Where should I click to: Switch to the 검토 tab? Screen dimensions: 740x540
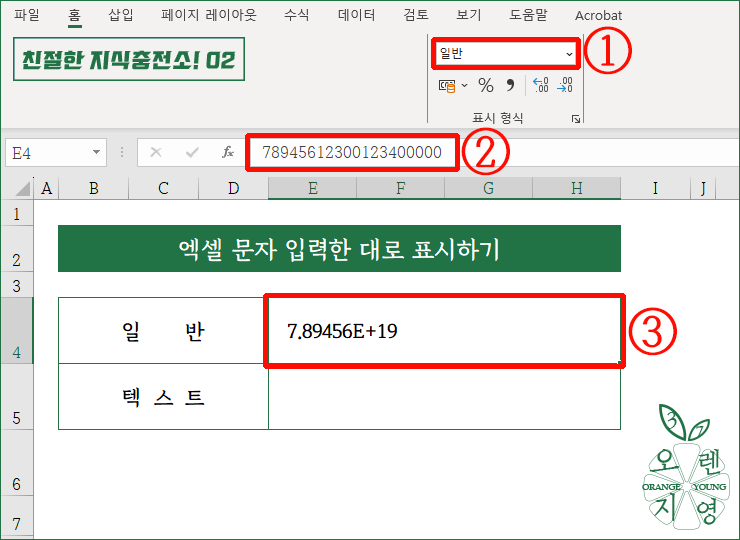416,15
